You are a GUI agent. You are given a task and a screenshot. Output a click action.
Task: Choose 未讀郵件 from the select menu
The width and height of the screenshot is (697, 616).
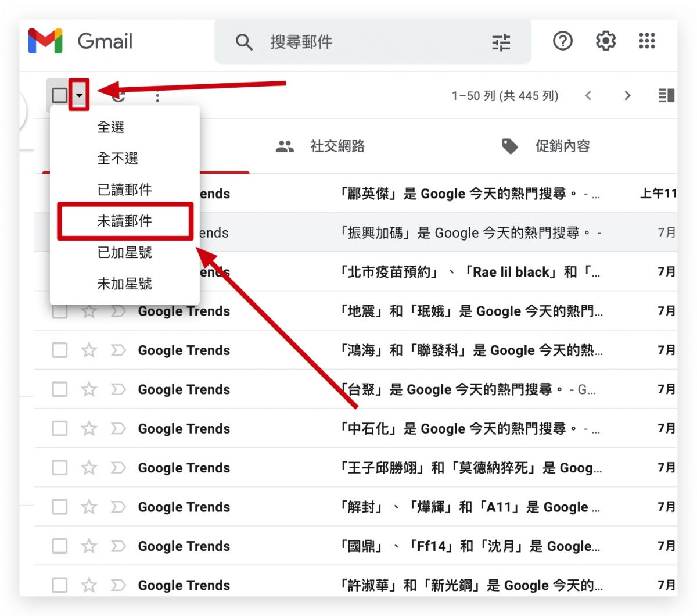(125, 221)
